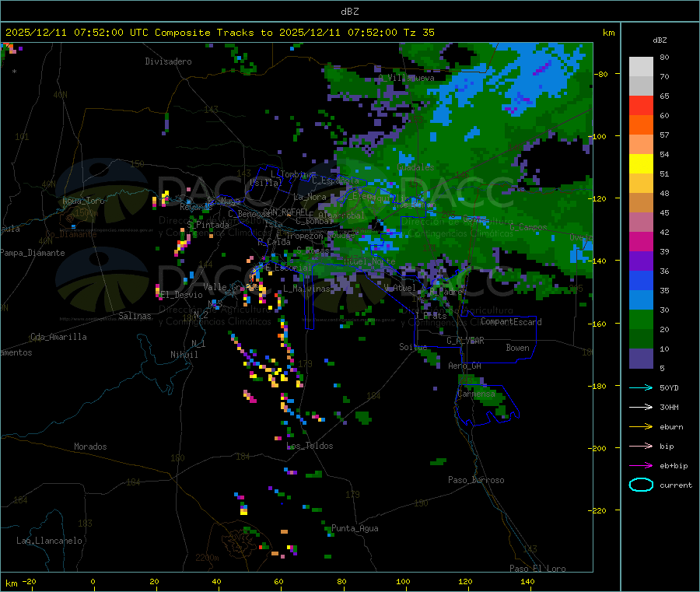Screen dimensions: 700x592
Task: Click the Lag.Llancanelo place label
Action: pyautogui.click(x=50, y=541)
